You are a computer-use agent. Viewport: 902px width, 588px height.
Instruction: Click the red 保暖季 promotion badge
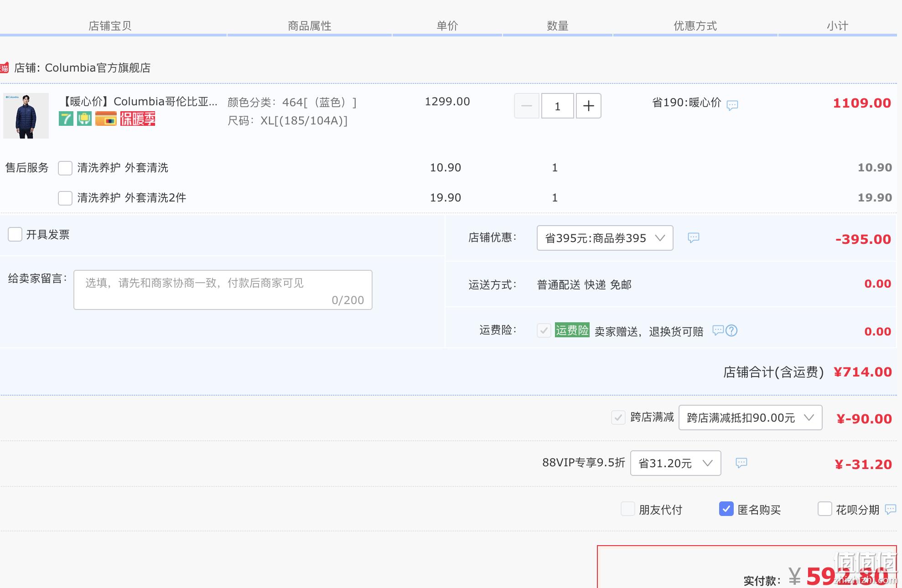(x=138, y=119)
